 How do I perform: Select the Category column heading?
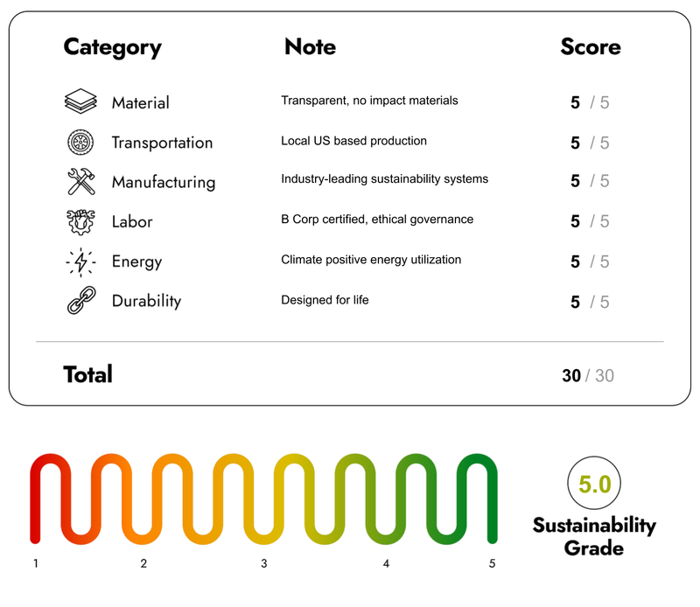point(113,47)
